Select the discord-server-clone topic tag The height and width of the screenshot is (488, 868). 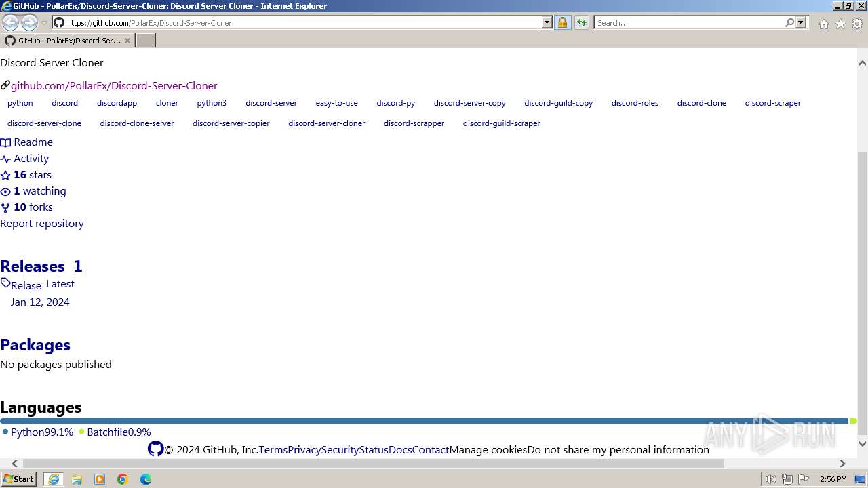44,123
